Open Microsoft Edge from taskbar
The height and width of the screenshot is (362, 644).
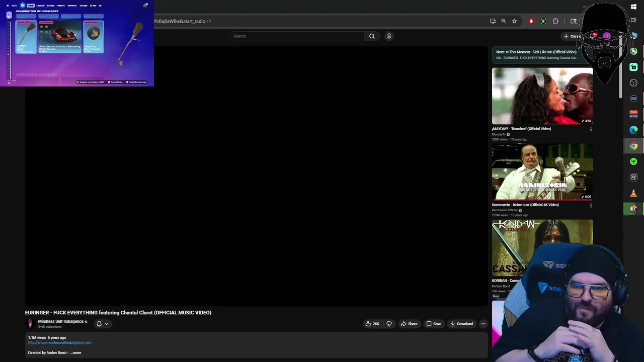click(633, 130)
